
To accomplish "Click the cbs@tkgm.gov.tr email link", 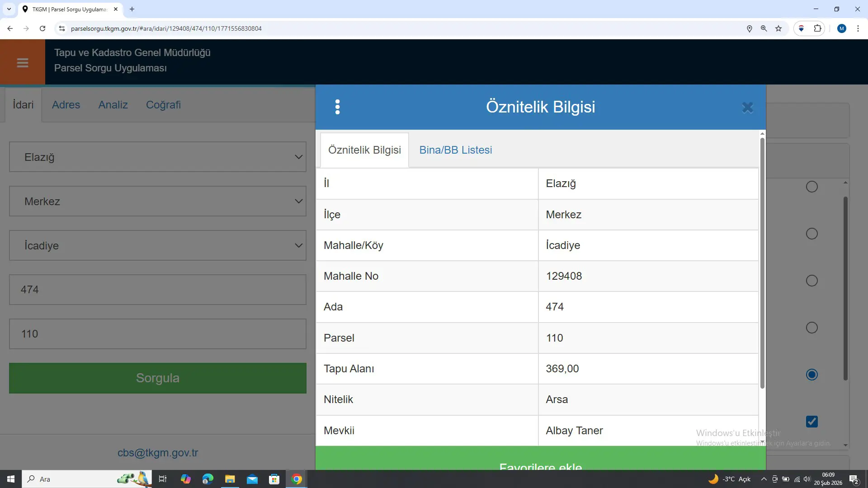I will click(x=158, y=453).
